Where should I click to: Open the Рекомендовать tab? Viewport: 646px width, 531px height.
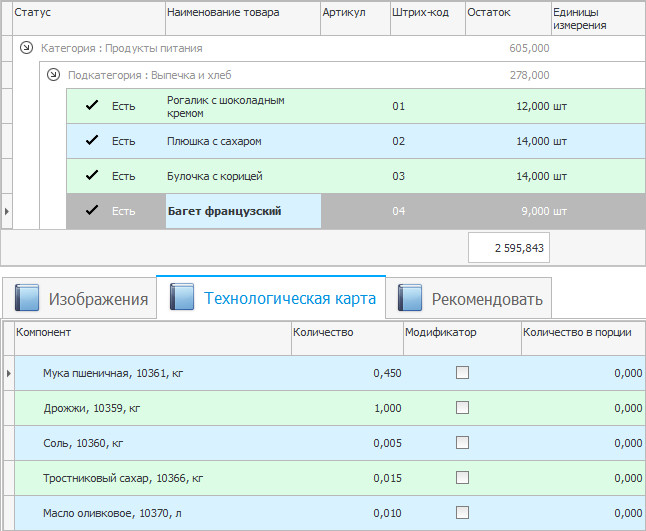click(468, 298)
